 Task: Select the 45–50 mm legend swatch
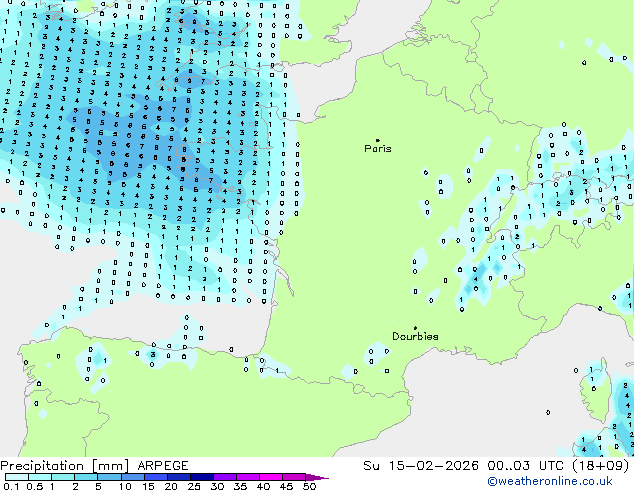pos(294,477)
